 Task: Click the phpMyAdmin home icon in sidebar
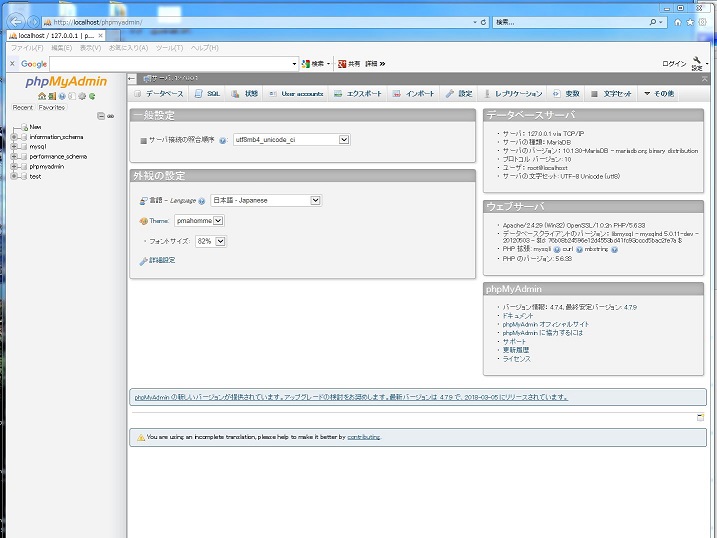pos(41,96)
